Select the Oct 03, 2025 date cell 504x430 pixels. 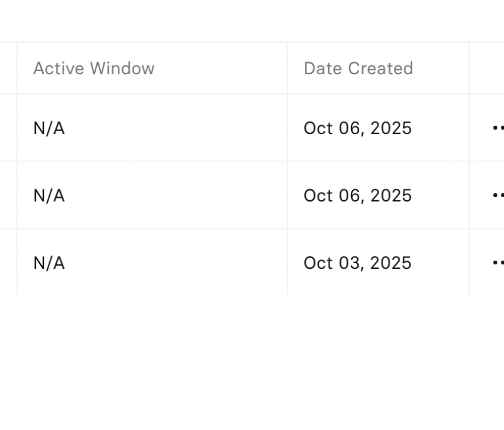357,263
